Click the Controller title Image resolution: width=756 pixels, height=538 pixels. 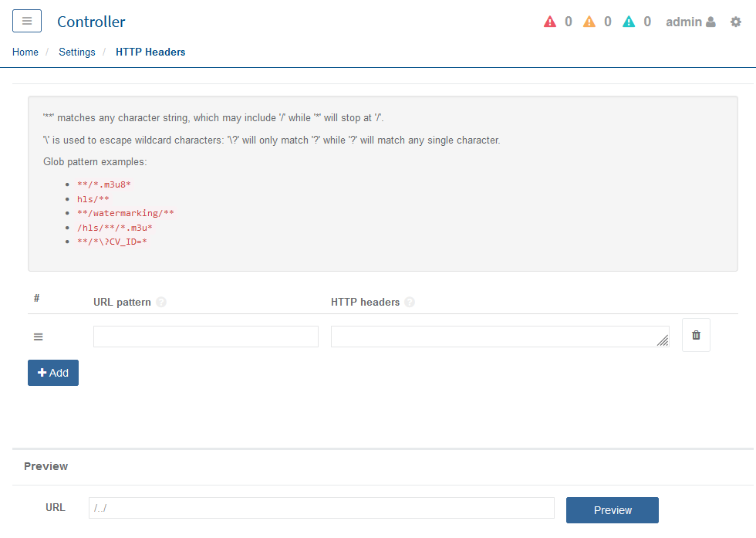coord(91,22)
